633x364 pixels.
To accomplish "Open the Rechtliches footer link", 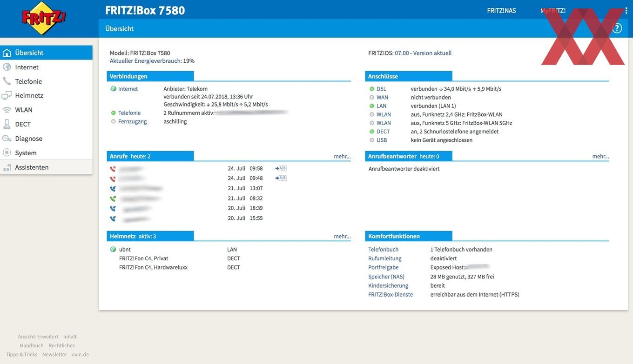I will (x=61, y=345).
